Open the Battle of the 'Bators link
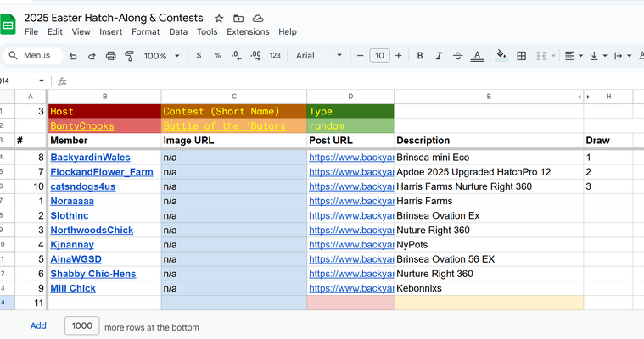Image resolution: width=644 pixels, height=339 pixels. [224, 126]
